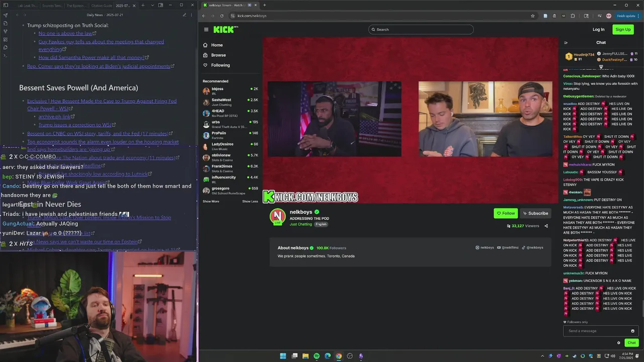The height and width of the screenshot is (362, 644).
Task: Open the Windows Start button
Action: (x=283, y=356)
